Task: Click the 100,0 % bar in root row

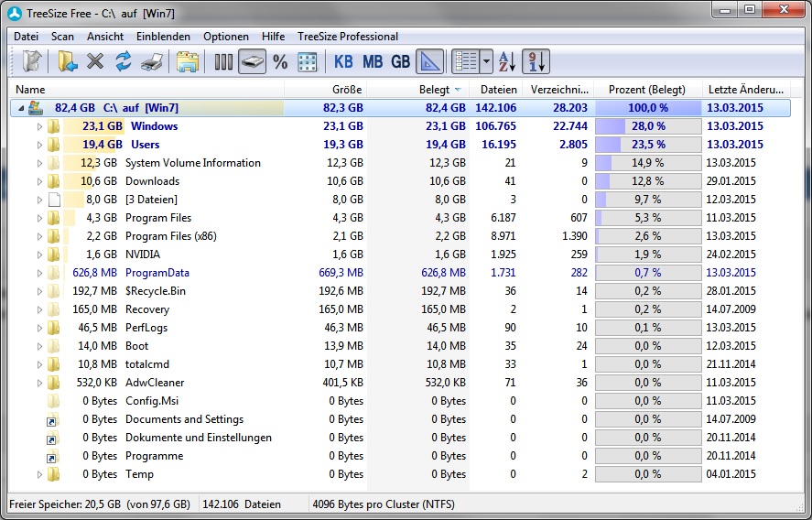Action: tap(648, 108)
